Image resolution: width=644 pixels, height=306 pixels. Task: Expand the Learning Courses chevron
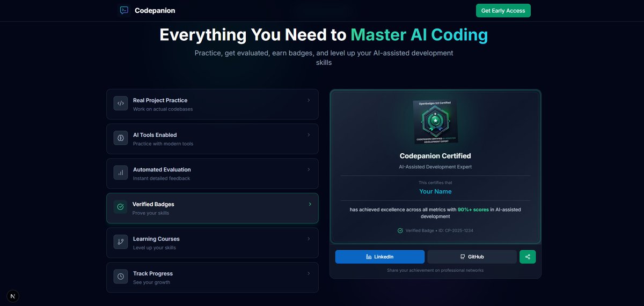click(309, 238)
